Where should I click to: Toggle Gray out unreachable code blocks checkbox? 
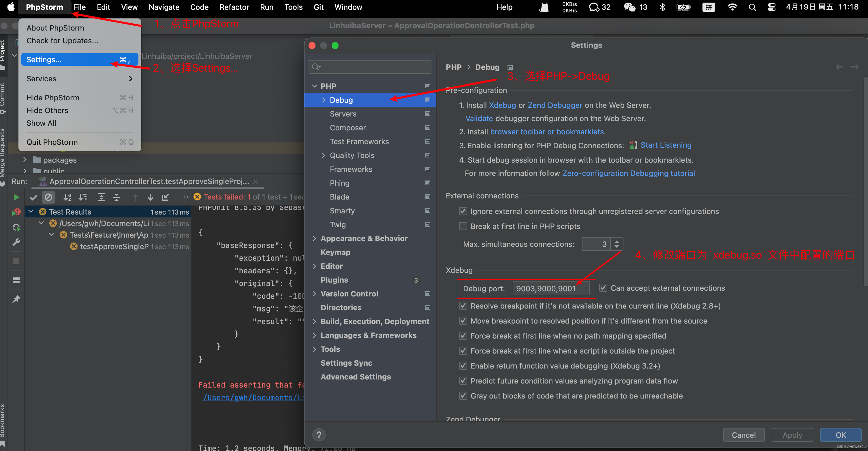tap(463, 396)
